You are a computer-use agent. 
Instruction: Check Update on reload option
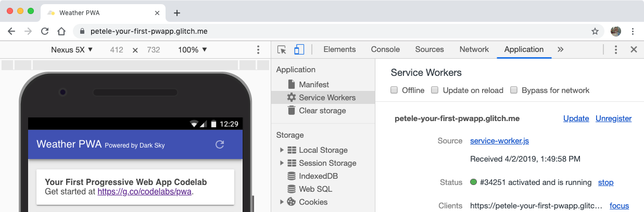[435, 90]
